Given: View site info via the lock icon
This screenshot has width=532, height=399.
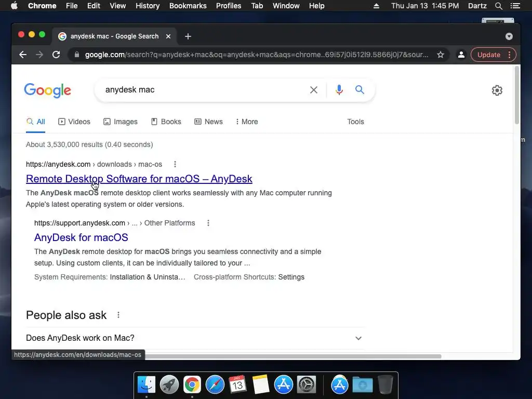Looking at the screenshot, I should pos(77,55).
